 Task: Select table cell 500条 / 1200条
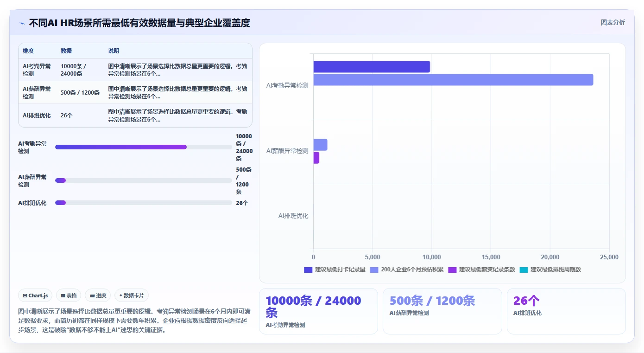80,92
